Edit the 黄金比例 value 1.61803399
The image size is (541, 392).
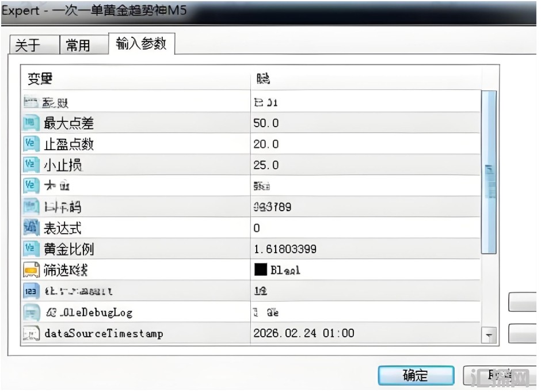pyautogui.click(x=284, y=249)
